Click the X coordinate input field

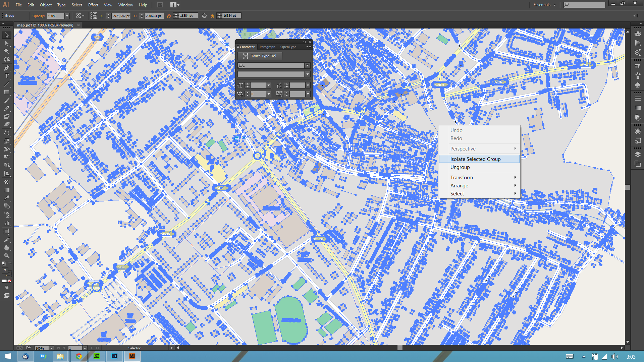[121, 16]
